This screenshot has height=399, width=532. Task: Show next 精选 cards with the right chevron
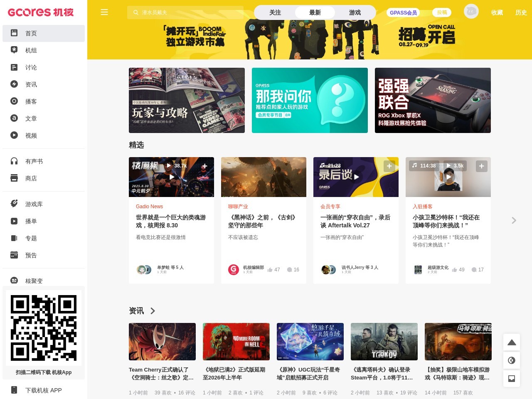pos(514,220)
